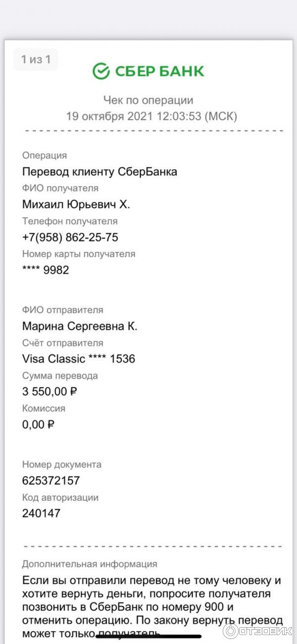297x644 pixels.
Task: Select document number 625372157
Action: (x=51, y=480)
